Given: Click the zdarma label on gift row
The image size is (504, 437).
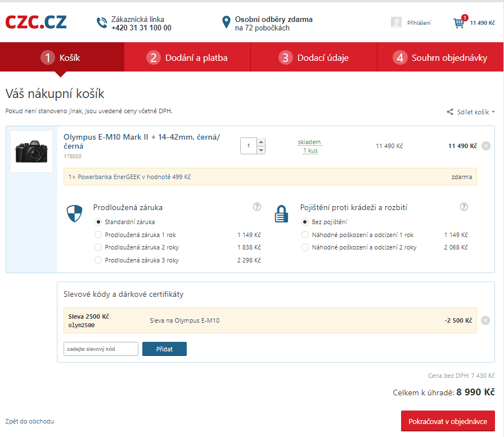Looking at the screenshot, I should (x=462, y=177).
